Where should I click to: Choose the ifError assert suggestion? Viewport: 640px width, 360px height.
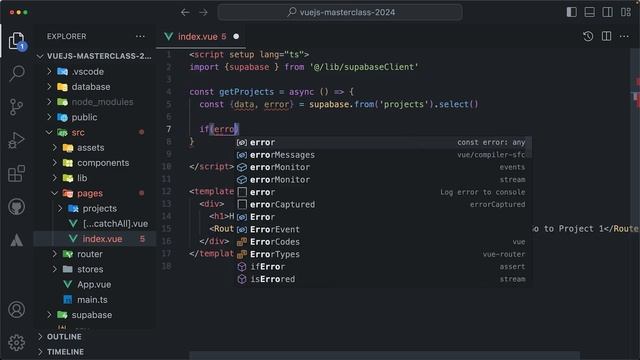383,267
